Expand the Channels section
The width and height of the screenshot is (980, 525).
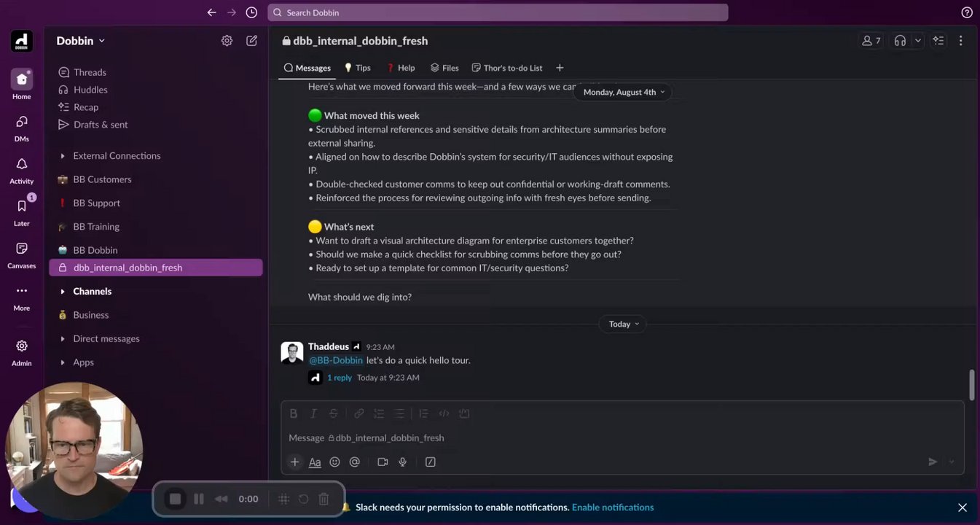62,292
